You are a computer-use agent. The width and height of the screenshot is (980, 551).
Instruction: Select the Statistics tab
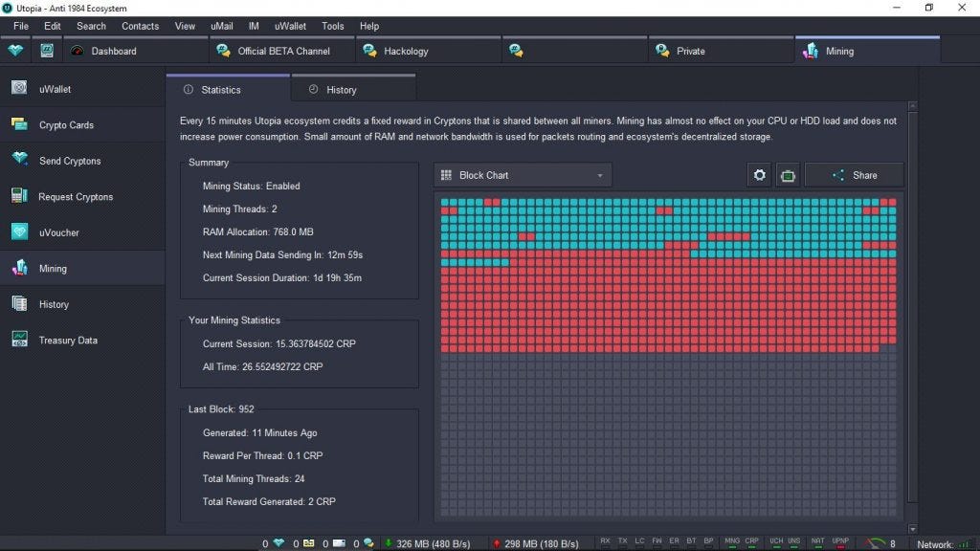point(228,89)
